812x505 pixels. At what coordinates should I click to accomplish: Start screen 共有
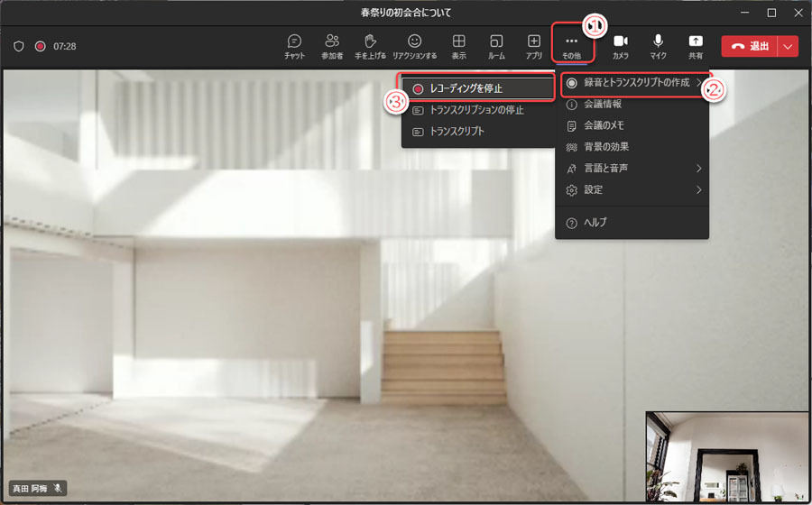pos(696,47)
